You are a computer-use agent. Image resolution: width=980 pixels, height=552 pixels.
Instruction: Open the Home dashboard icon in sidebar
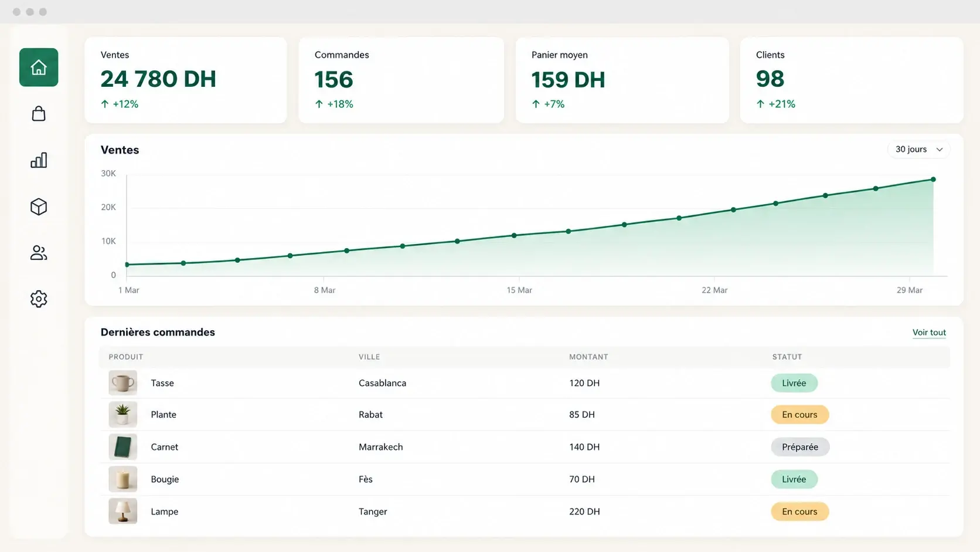tap(39, 67)
